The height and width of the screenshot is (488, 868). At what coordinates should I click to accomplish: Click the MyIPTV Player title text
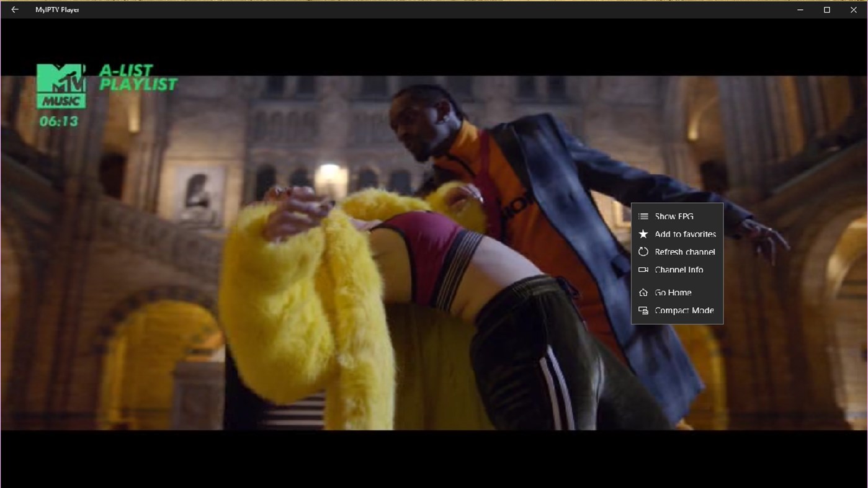click(56, 9)
